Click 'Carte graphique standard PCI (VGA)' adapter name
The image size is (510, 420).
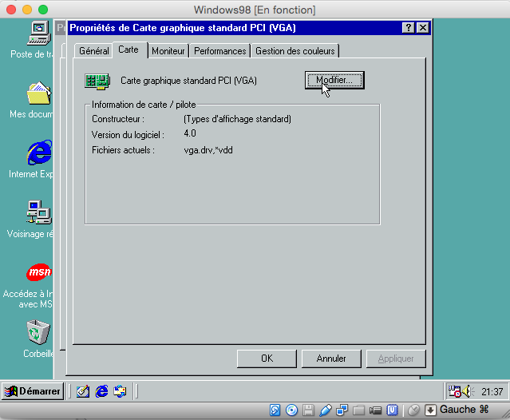coord(188,81)
